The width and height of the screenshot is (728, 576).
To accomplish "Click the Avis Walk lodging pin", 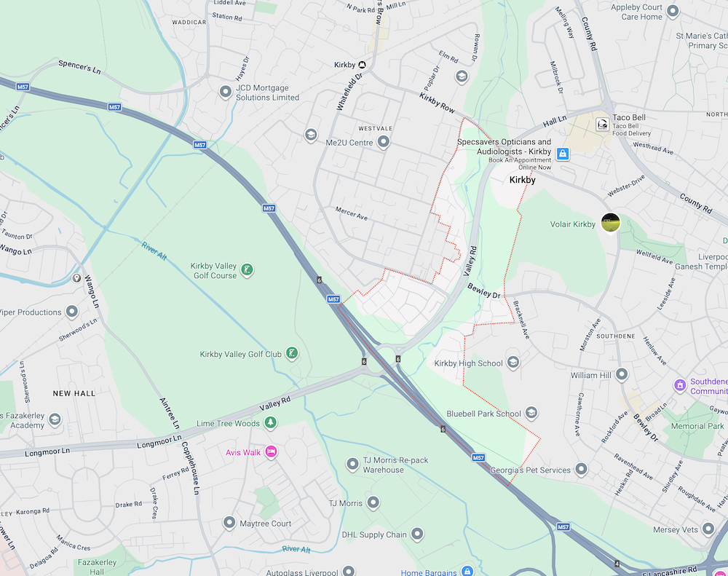I will [x=271, y=451].
